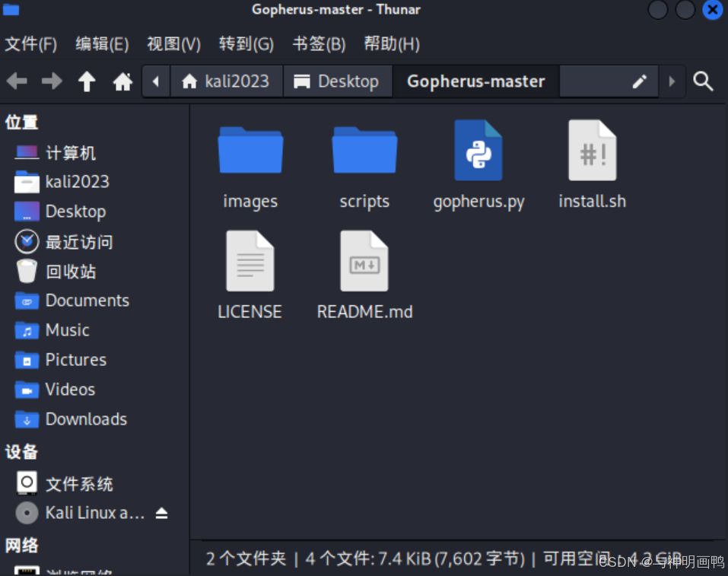The image size is (728, 576).
Task: Click the scripts folder name
Action: point(364,202)
